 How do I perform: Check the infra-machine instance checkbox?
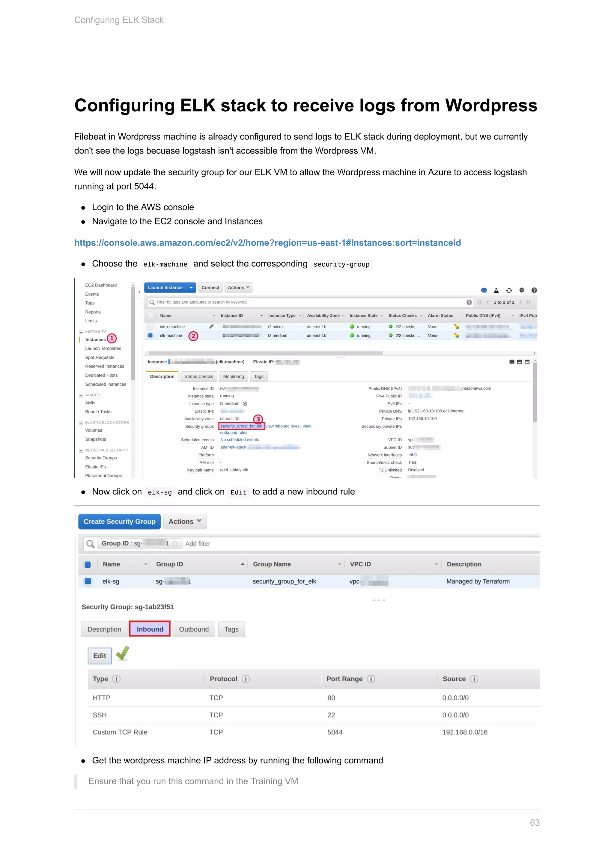point(151,327)
